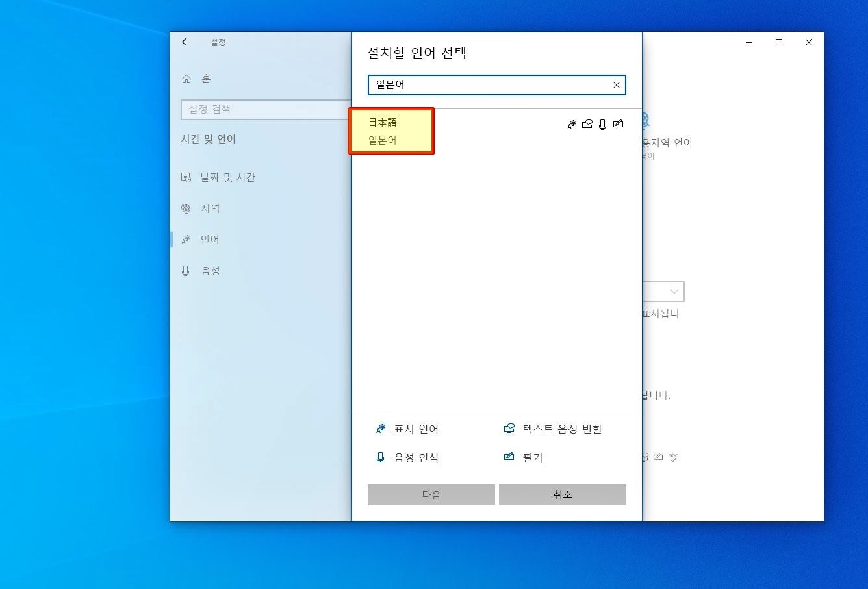Click the 지역 globe icon
The width and height of the screenshot is (868, 589).
[186, 208]
